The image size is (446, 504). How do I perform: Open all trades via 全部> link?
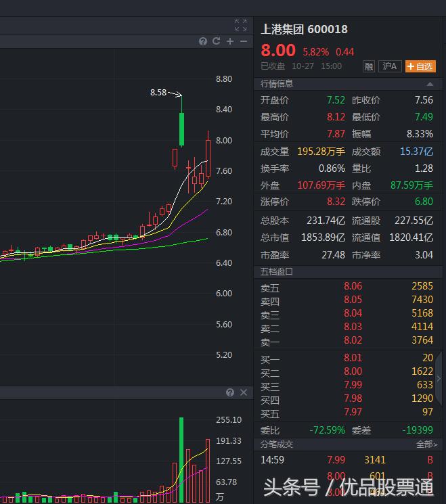tap(426, 444)
